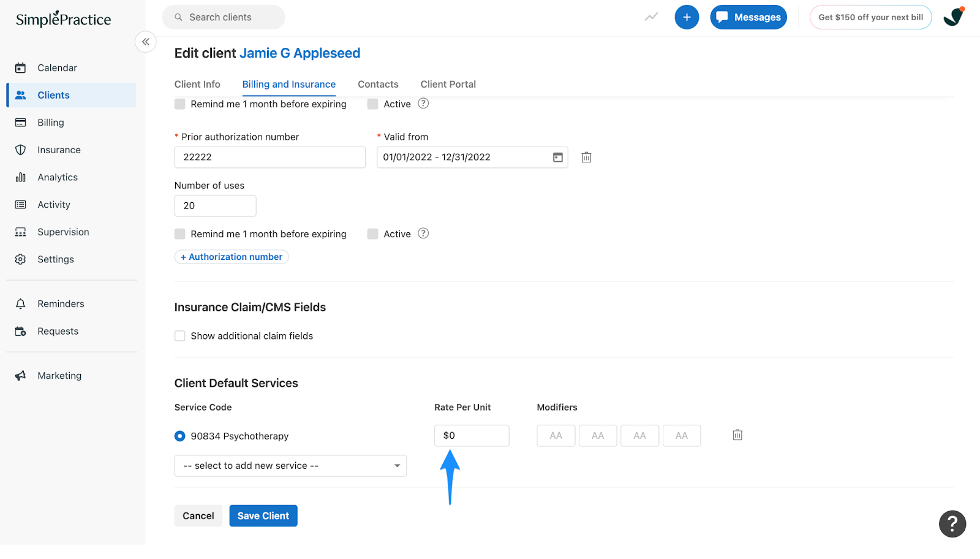This screenshot has width=980, height=559.
Task: Click the Activity list icon
Action: pos(20,205)
